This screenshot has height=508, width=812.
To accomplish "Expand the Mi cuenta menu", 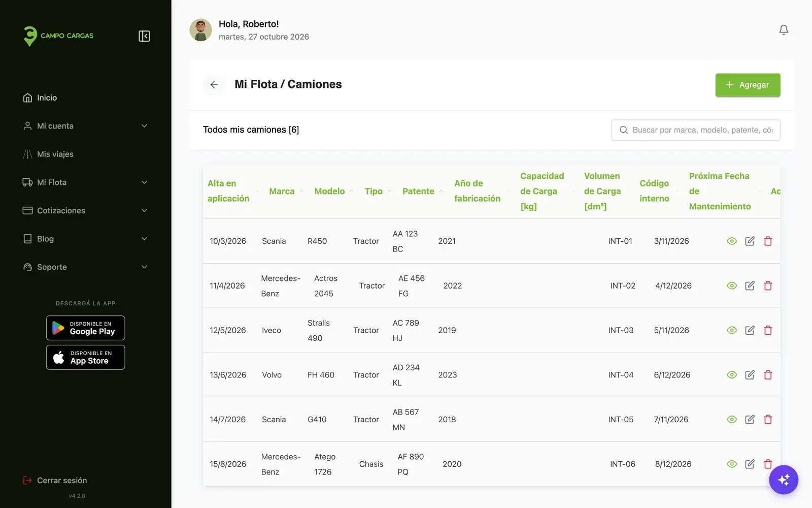I will tap(85, 126).
